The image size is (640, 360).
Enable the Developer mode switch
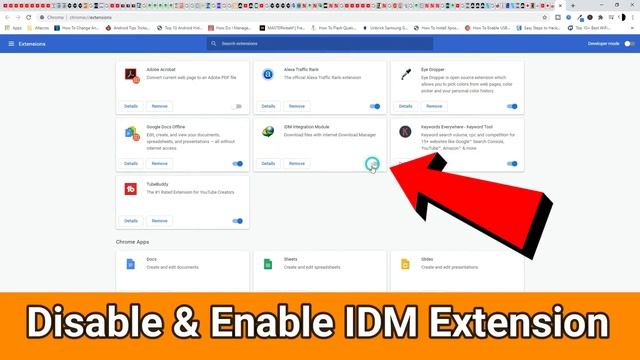coord(629,44)
